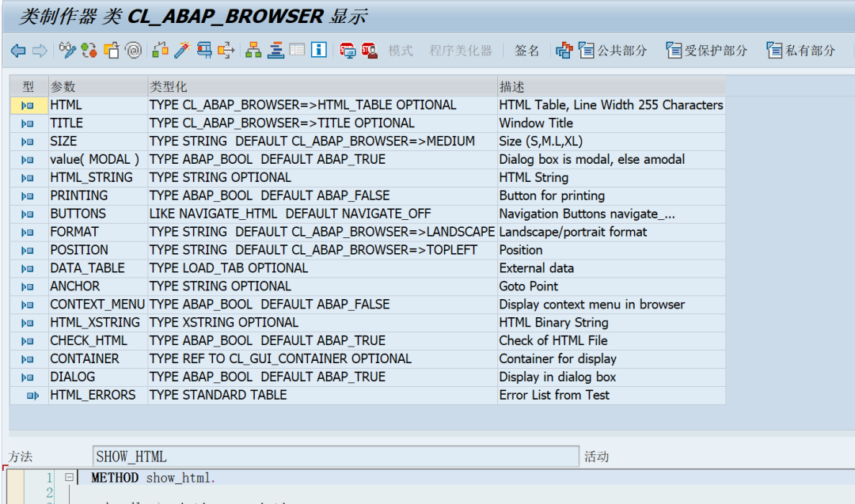
Task: Select the FORMAT parameter cell
Action: 97,232
